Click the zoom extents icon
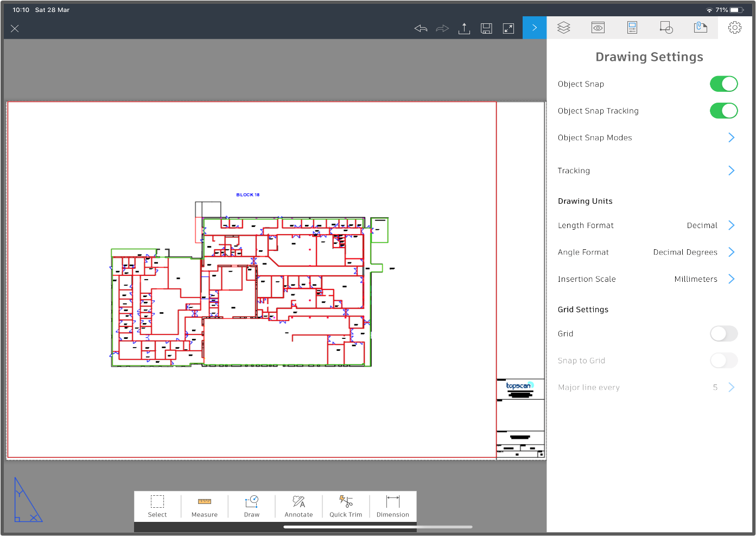The width and height of the screenshot is (756, 536). pos(509,28)
